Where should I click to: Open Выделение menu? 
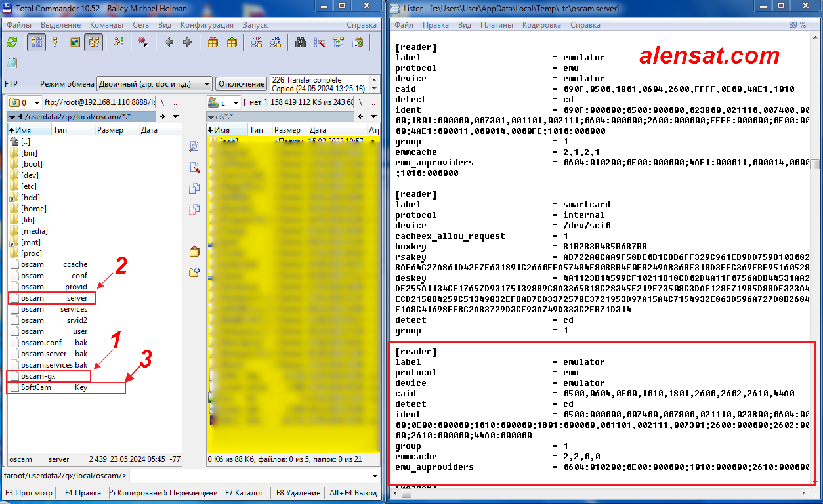click(60, 25)
